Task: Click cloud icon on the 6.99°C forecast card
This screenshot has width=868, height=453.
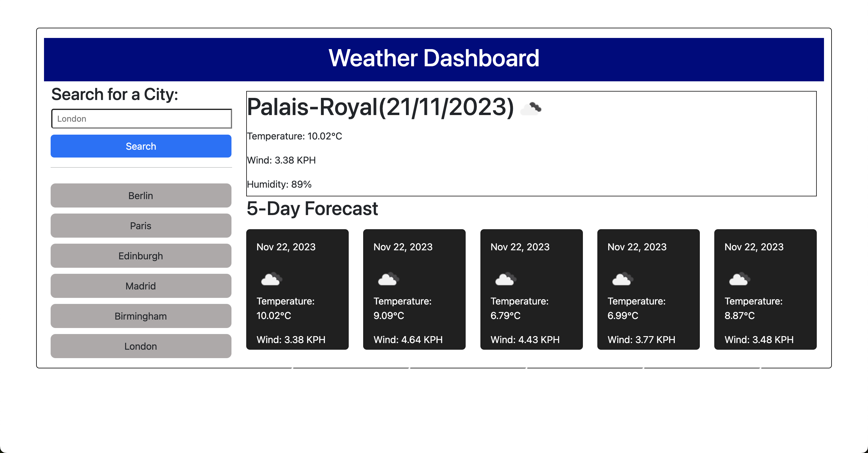Action: 622,279
